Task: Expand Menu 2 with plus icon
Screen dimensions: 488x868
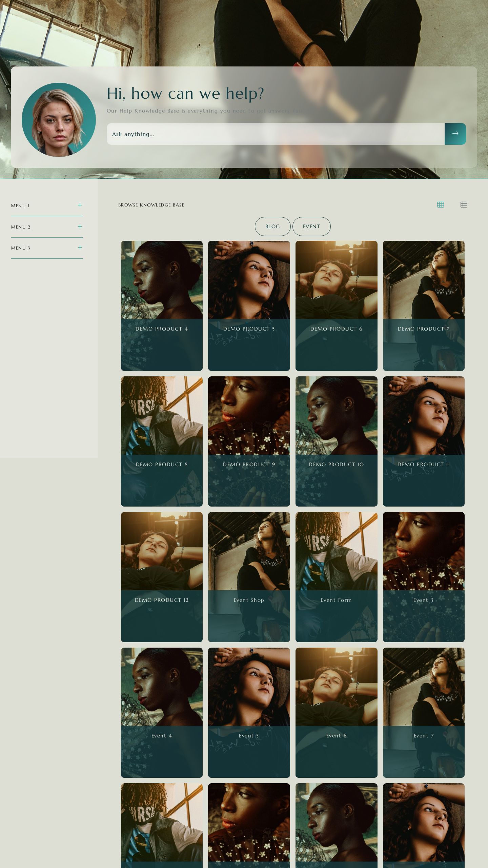Action: tap(80, 226)
